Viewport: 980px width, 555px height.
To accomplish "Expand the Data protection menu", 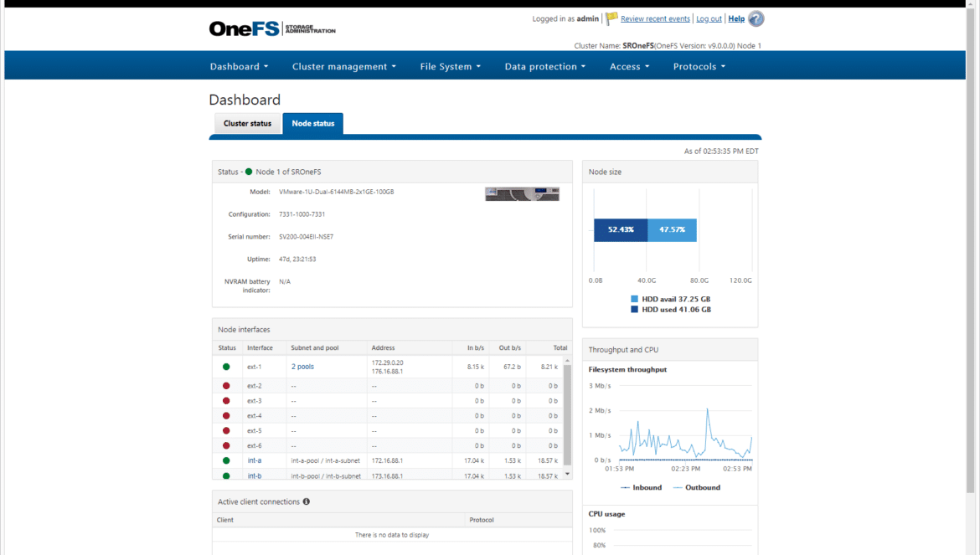I will click(x=545, y=66).
